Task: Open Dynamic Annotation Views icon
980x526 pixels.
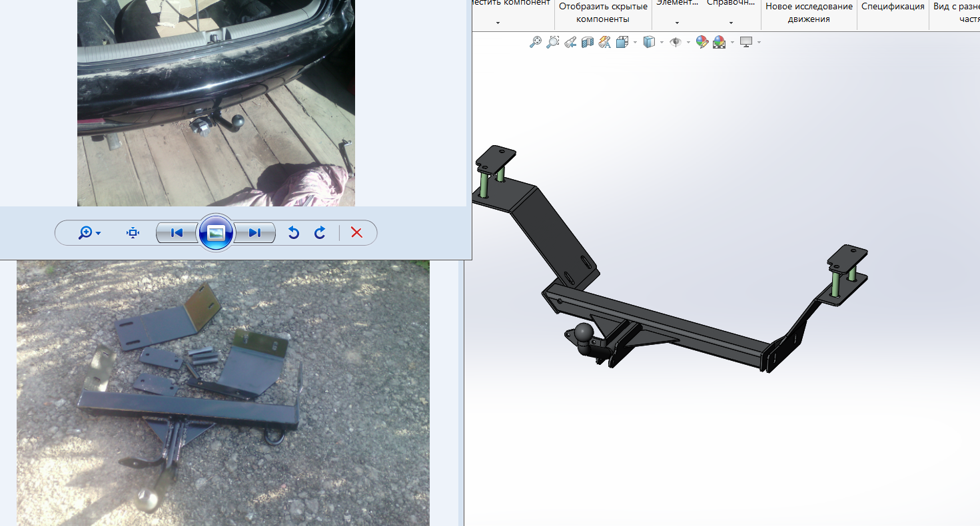Action: 604,43
